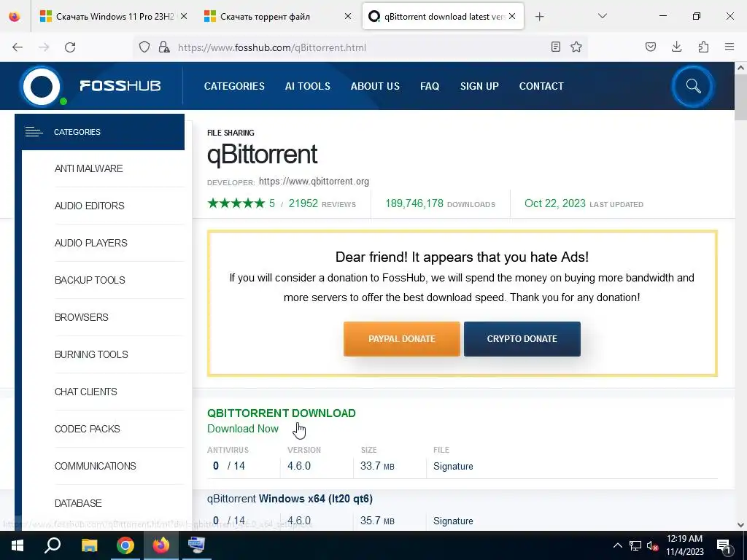The width and height of the screenshot is (747, 560).
Task: Click the FossHub logo
Action: click(x=90, y=86)
